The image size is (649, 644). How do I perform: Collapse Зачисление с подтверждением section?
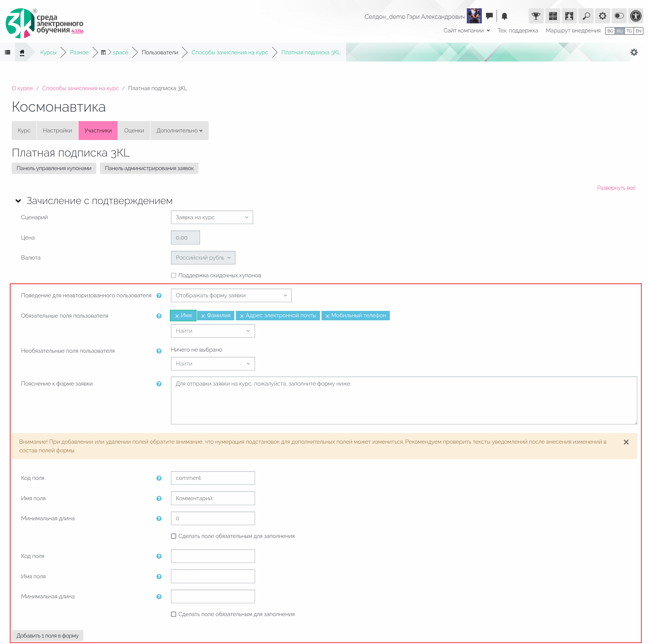18,201
